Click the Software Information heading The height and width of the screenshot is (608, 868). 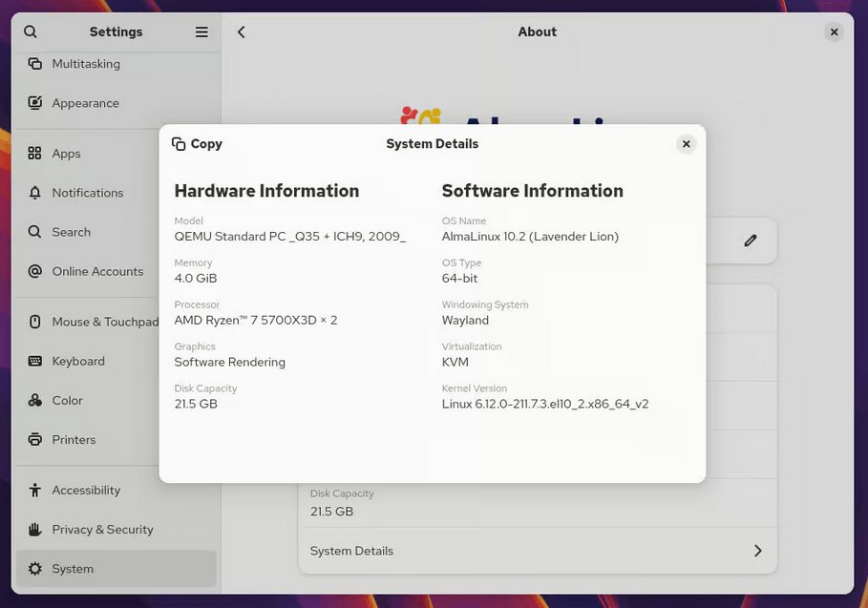533,191
